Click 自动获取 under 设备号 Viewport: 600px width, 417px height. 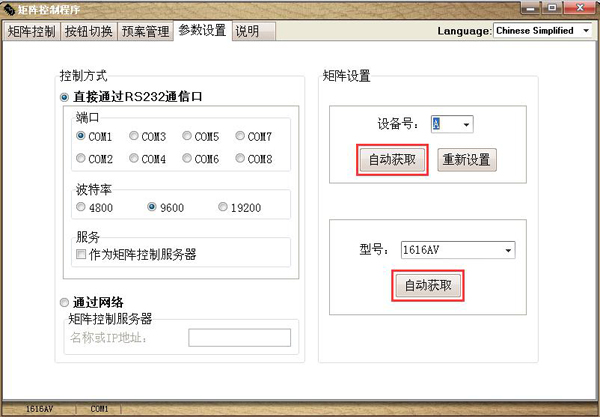pyautogui.click(x=392, y=160)
